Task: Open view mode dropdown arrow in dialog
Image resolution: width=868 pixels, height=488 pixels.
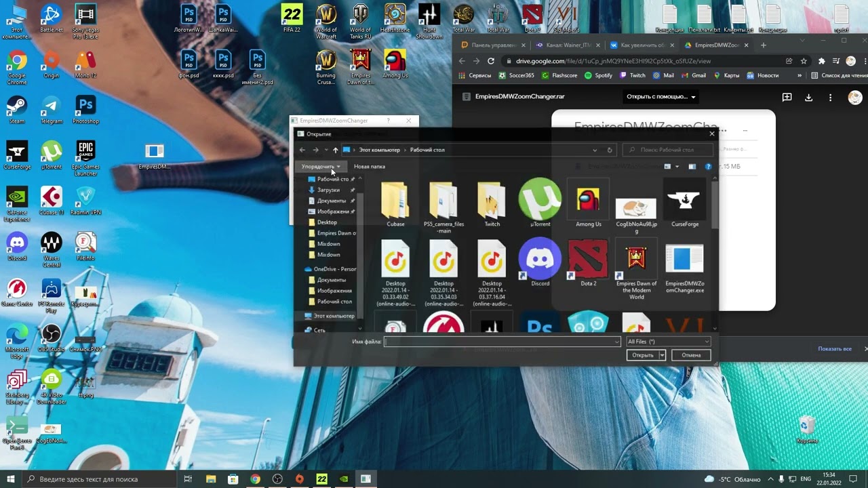Action: pos(677,167)
